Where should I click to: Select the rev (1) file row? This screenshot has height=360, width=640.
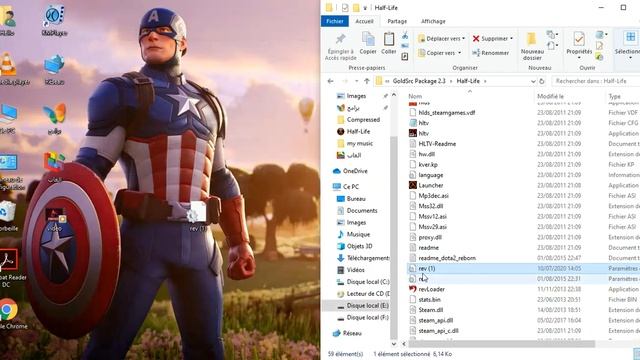pyautogui.click(x=523, y=268)
